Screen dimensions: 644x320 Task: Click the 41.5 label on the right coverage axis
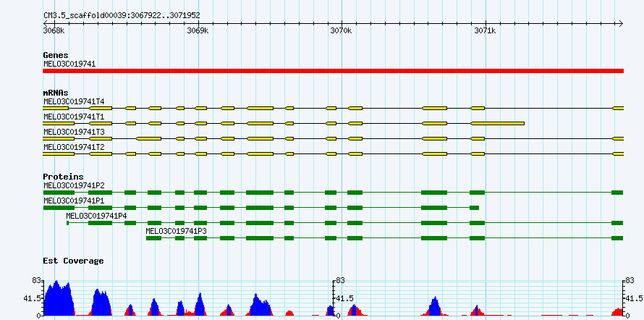pyautogui.click(x=634, y=298)
